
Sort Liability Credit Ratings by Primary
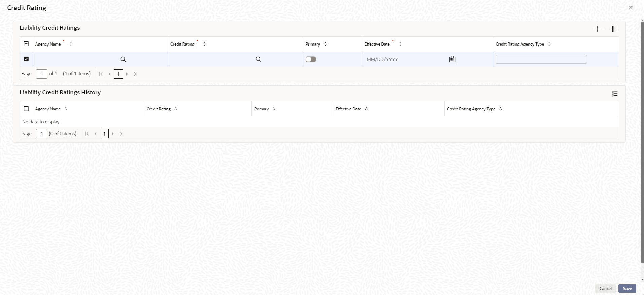pos(325,44)
